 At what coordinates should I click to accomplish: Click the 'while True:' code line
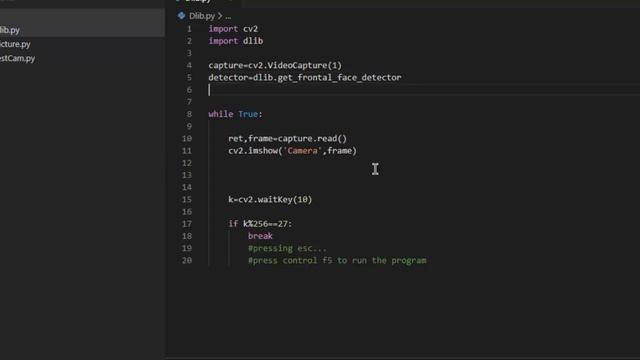click(x=235, y=114)
